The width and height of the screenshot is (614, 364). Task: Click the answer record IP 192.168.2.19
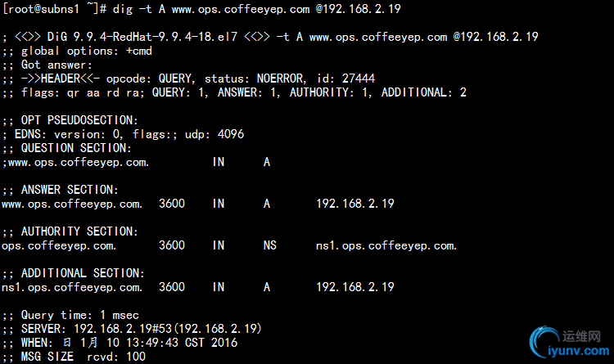click(x=355, y=204)
